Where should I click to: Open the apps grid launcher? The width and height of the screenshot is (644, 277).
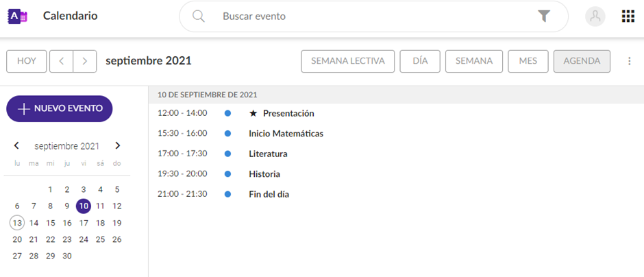click(628, 16)
